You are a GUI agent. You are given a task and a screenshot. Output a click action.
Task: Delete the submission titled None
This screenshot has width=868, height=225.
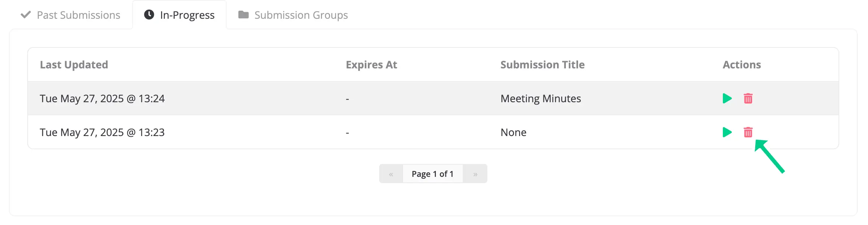pyautogui.click(x=748, y=132)
